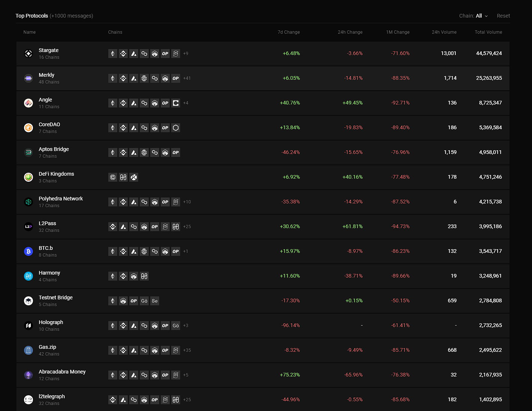Click the BTC.b bitcoin logo icon

coord(28,251)
